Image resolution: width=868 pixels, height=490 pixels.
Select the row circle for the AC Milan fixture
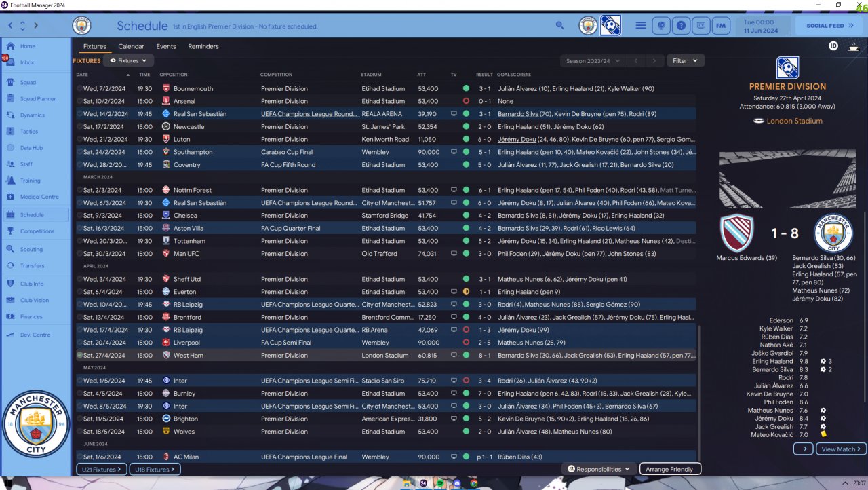point(79,457)
